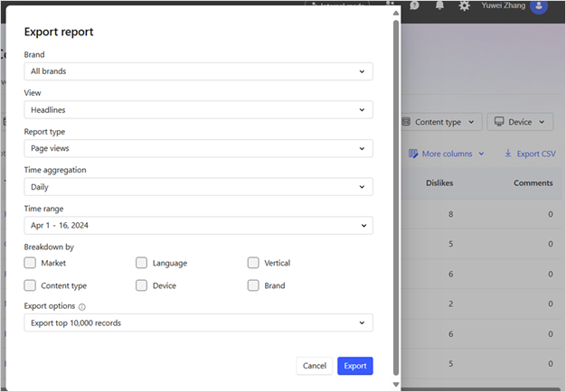Image resolution: width=566 pixels, height=392 pixels.
Task: Click the user profile avatar
Action: (539, 6)
